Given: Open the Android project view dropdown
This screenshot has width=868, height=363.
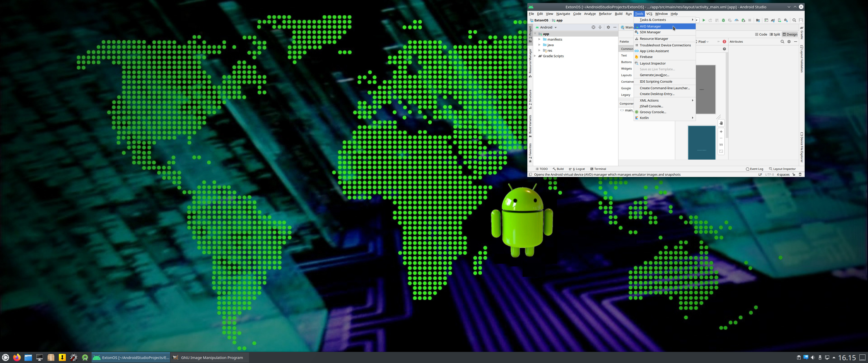Looking at the screenshot, I should pyautogui.click(x=547, y=27).
